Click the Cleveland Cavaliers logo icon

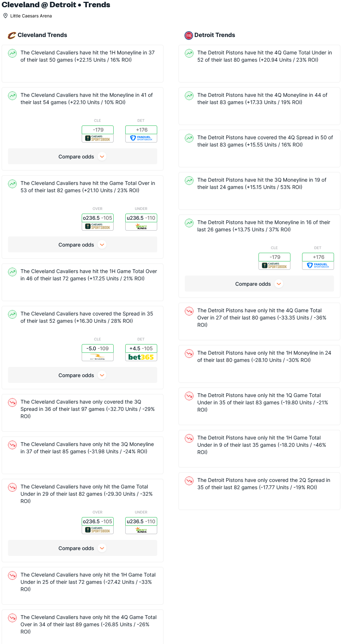click(x=12, y=35)
